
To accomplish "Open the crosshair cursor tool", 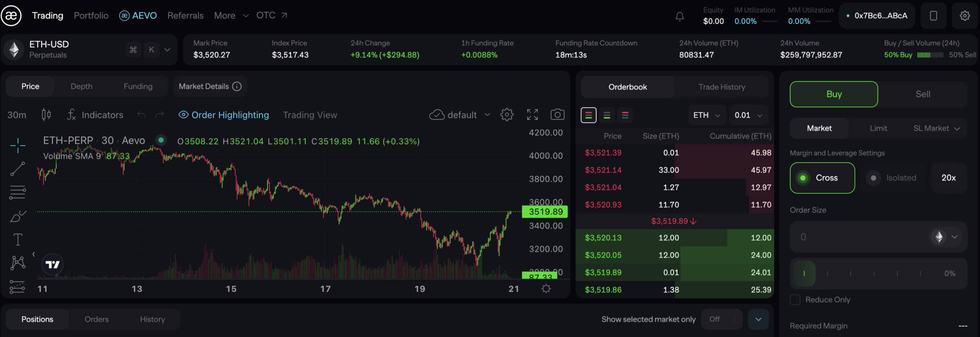I will tap(18, 146).
